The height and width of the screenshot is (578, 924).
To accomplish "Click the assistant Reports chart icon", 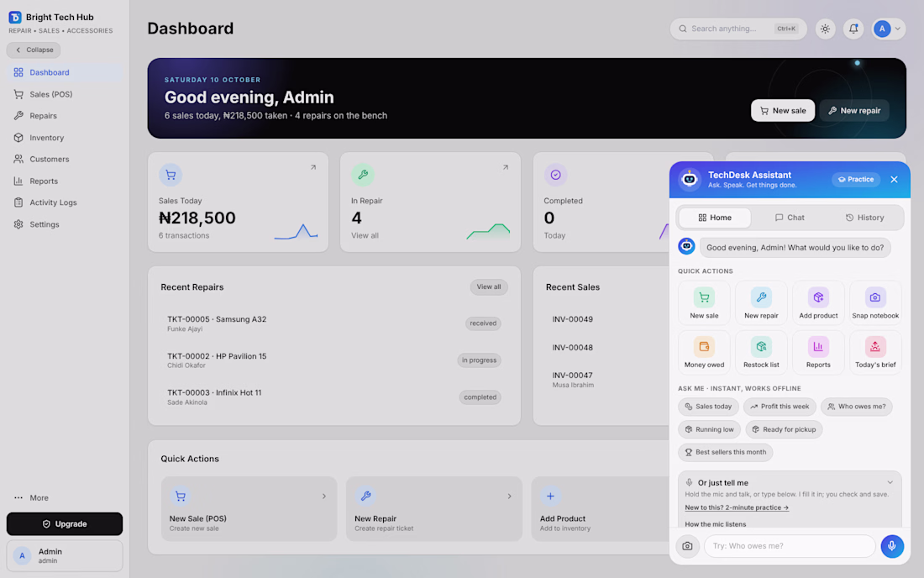I will (818, 346).
